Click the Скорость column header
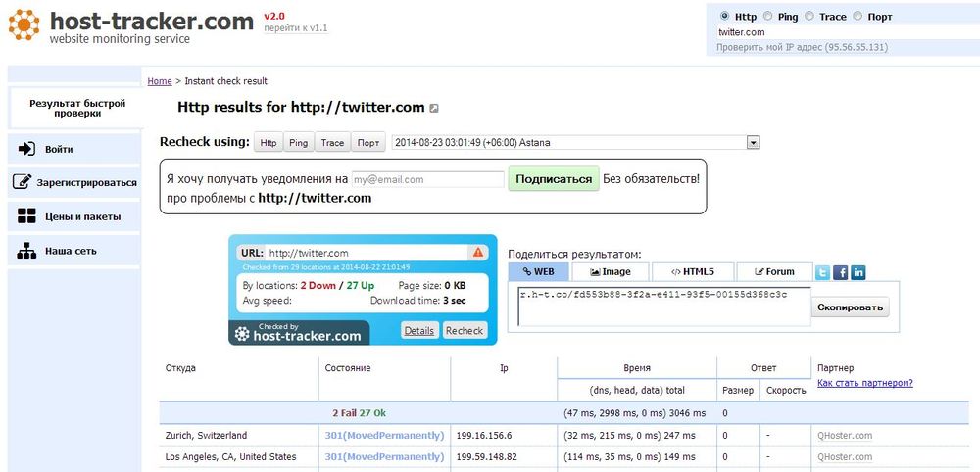The image size is (980, 472). 786,390
